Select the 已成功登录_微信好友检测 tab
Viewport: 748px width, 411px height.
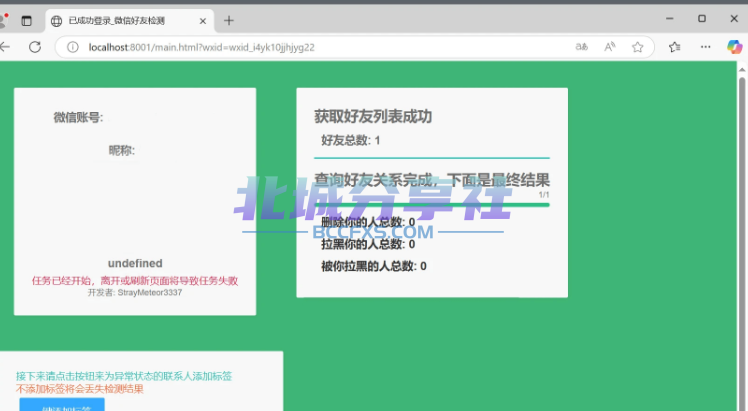[x=129, y=21]
